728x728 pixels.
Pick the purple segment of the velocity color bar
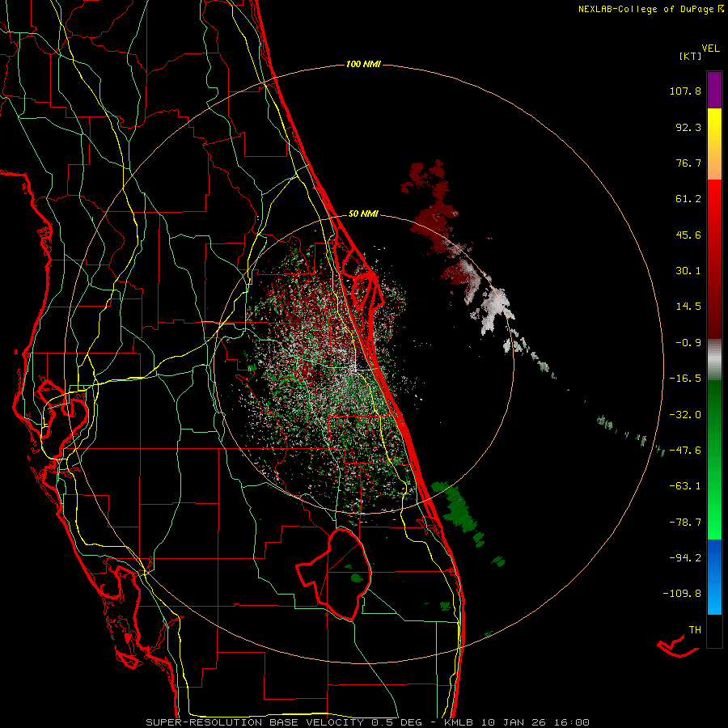714,90
